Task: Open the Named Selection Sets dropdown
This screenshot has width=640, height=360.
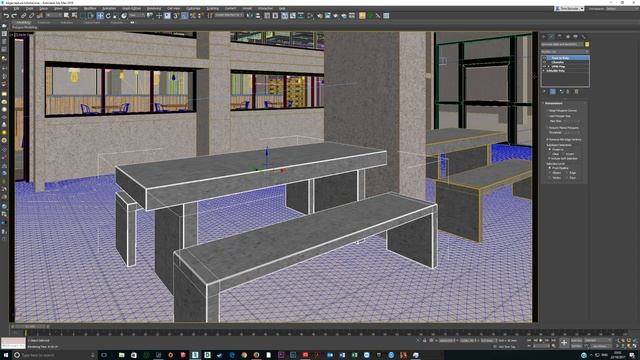Action: (x=229, y=16)
